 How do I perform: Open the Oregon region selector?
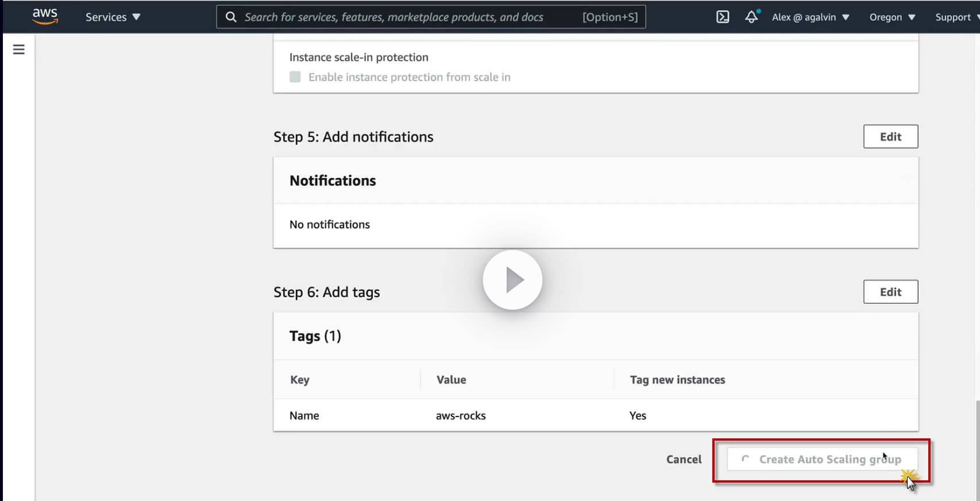pyautogui.click(x=892, y=17)
